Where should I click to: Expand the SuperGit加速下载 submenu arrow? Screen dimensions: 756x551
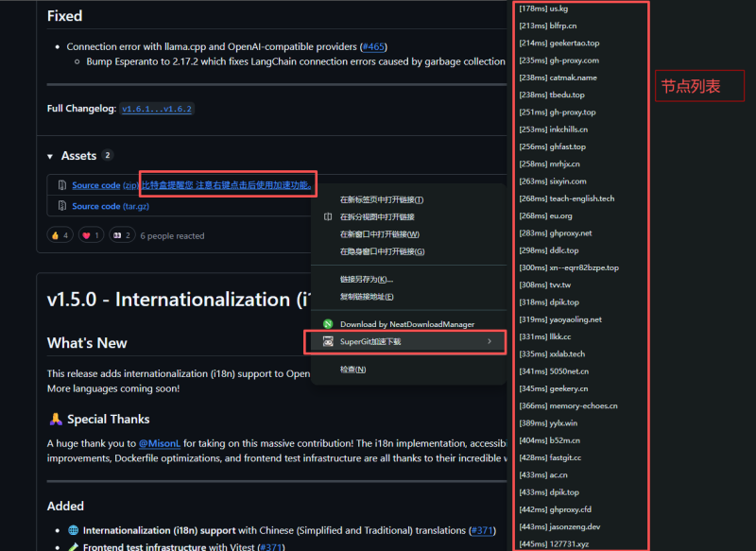point(489,341)
